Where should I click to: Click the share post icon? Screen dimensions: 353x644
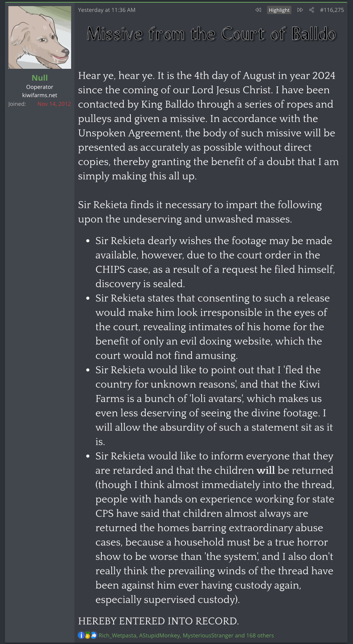point(312,10)
